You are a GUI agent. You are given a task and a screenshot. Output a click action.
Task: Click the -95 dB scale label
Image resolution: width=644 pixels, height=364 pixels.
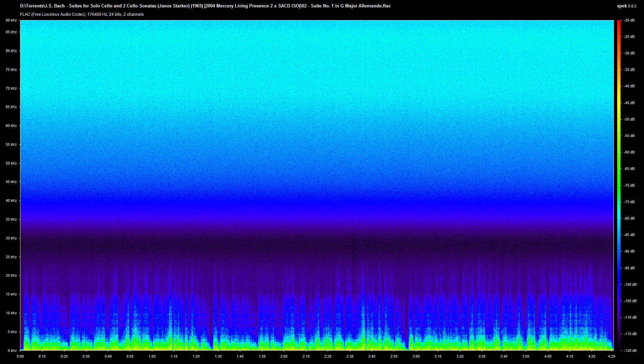click(x=629, y=268)
